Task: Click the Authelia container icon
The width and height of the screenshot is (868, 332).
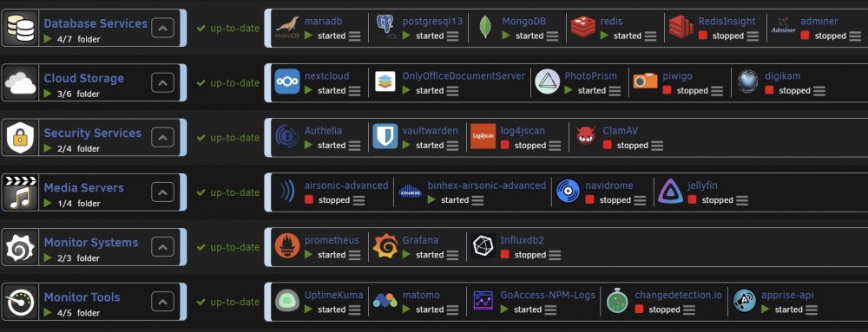Action: click(287, 136)
